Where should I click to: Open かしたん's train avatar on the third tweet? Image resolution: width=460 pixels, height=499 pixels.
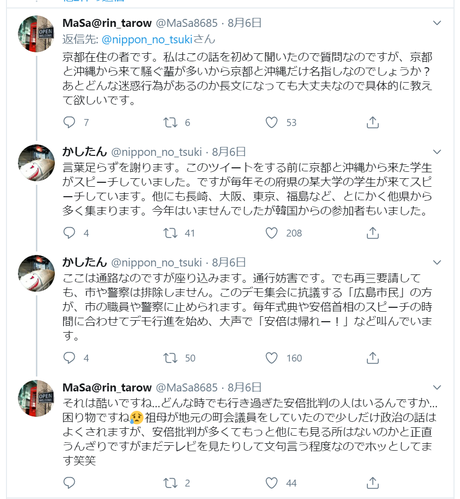click(x=36, y=274)
